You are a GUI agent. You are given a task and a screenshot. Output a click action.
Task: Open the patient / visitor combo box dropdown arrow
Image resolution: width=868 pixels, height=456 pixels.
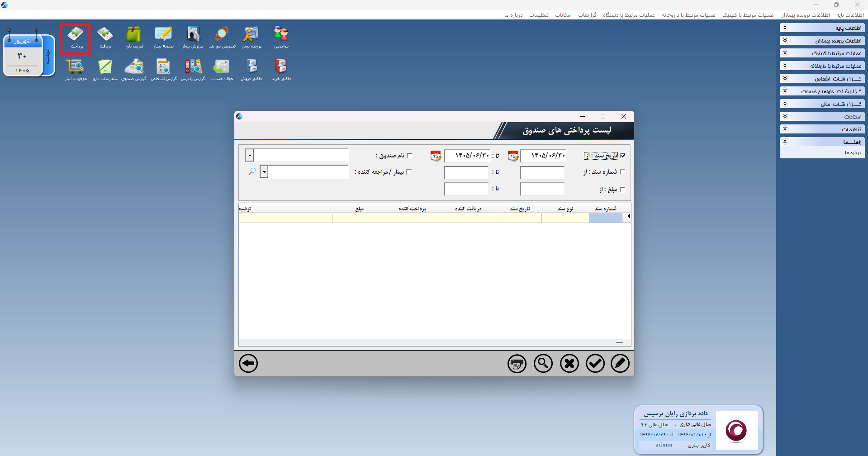(x=264, y=172)
